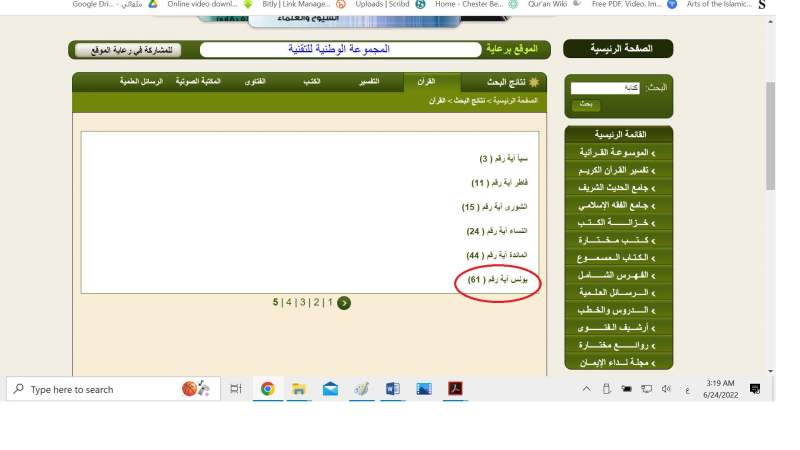The image size is (800, 450).
Task: Open النساء آية رقم (24) result
Action: pos(497,231)
